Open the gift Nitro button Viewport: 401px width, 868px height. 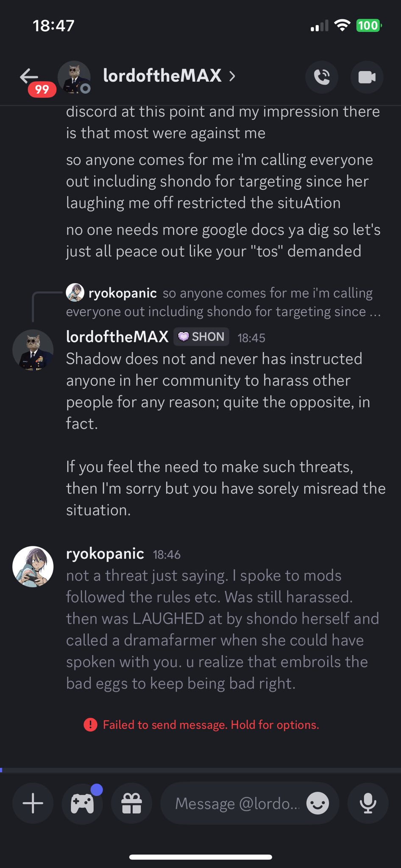click(x=131, y=803)
